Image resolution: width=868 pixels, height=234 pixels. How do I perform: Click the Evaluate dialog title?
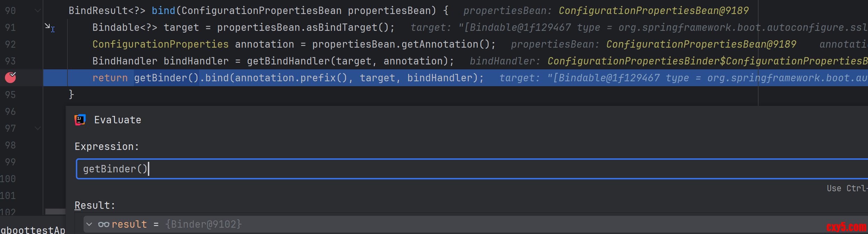(117, 120)
